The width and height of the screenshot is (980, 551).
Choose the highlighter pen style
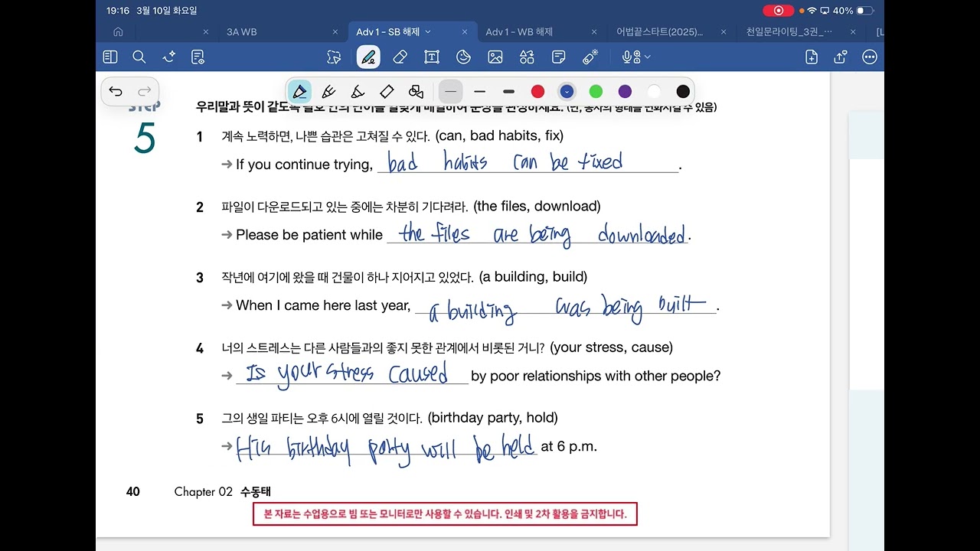(x=387, y=92)
